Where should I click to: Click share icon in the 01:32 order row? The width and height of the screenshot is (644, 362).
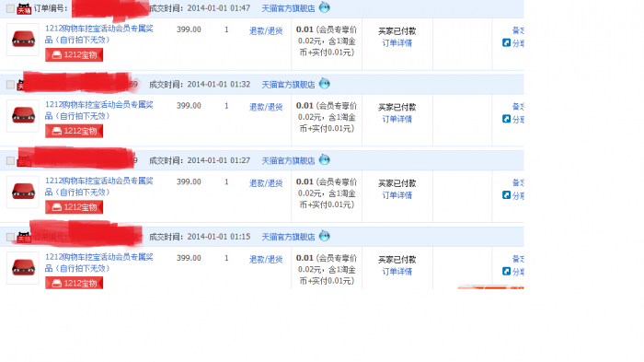(x=506, y=119)
